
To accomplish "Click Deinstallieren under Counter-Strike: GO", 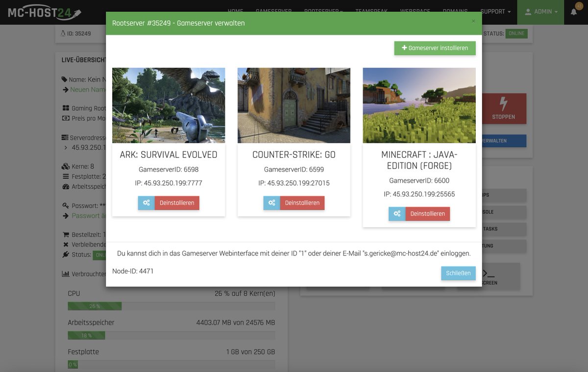I will 302,203.
